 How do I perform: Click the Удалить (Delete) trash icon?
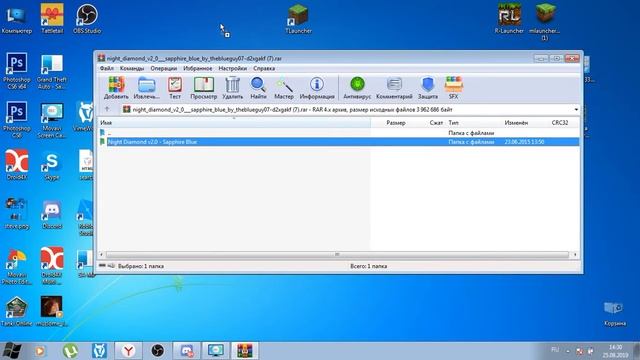pyautogui.click(x=233, y=88)
